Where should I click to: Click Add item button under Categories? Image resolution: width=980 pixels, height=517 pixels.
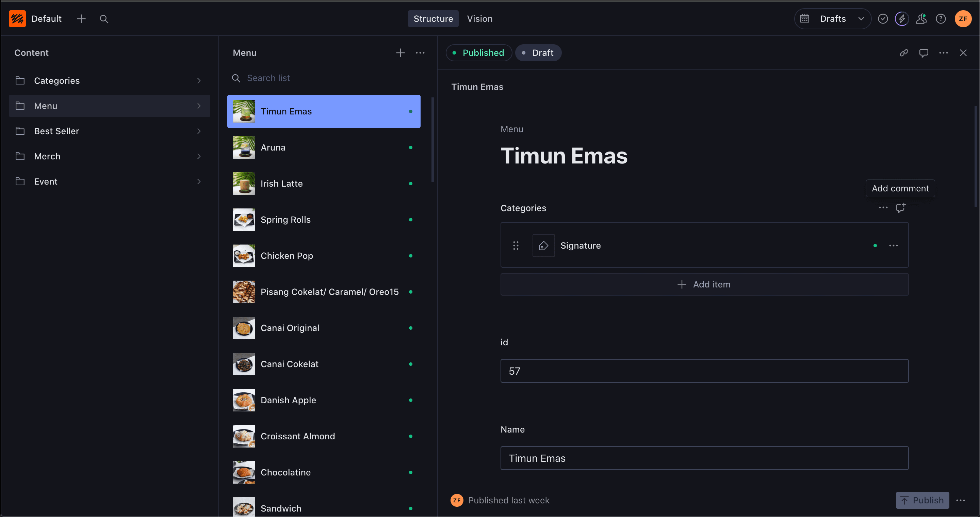(704, 284)
